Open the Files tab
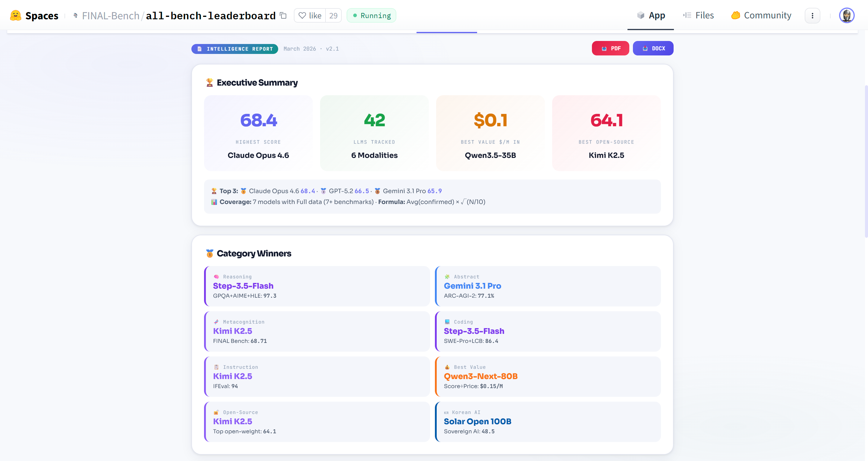 click(698, 15)
